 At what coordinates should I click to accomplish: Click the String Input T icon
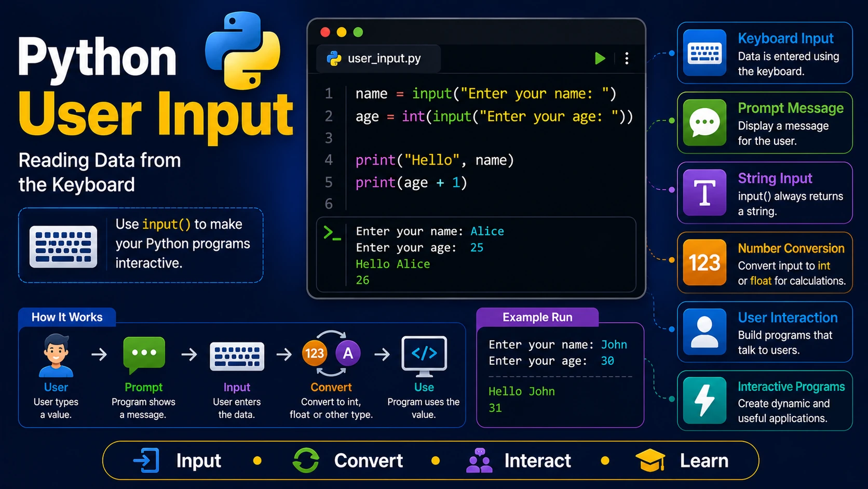pyautogui.click(x=704, y=193)
